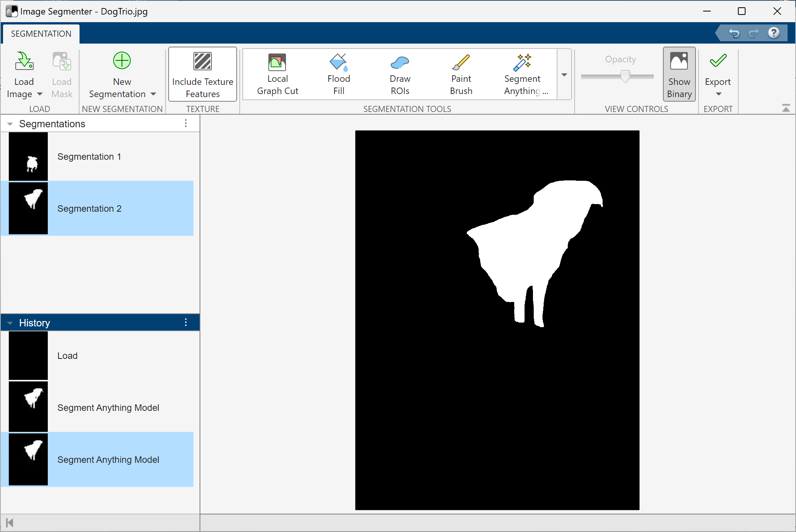Toggle Include Texture Features

tap(203, 74)
